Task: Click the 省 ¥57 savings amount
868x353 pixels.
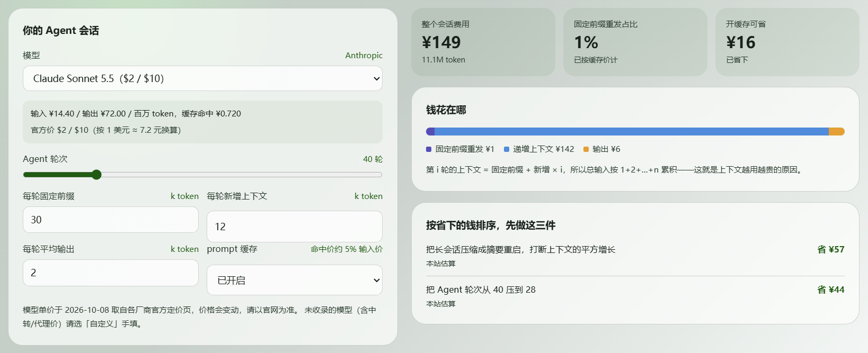Action: 831,249
